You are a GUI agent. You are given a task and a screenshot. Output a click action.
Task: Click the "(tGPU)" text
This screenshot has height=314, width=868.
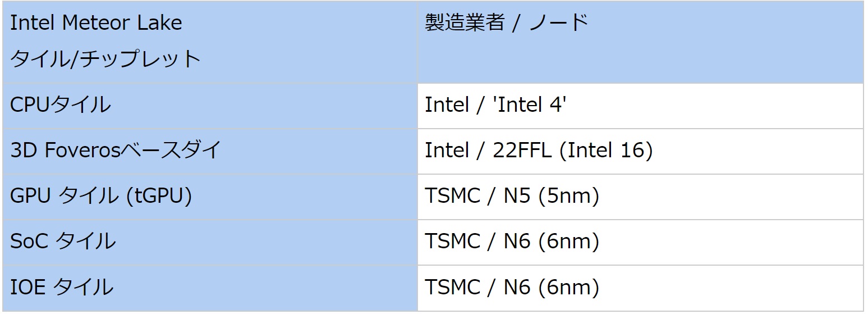pyautogui.click(x=155, y=195)
